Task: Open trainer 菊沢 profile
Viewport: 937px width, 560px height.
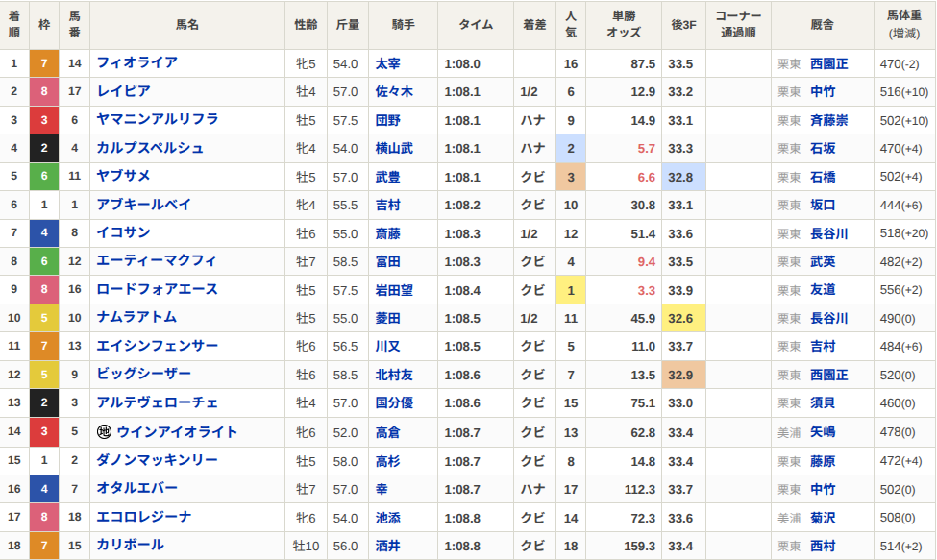Action: tap(822, 517)
